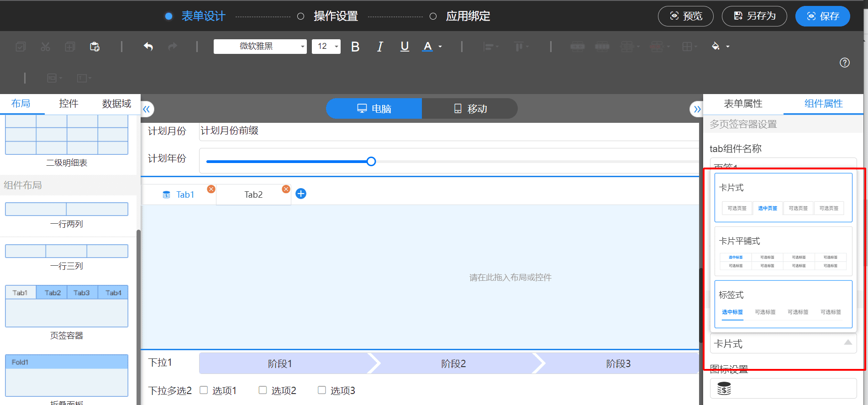This screenshot has height=405, width=868.
Task: Click the split cells icon
Action: (602, 47)
